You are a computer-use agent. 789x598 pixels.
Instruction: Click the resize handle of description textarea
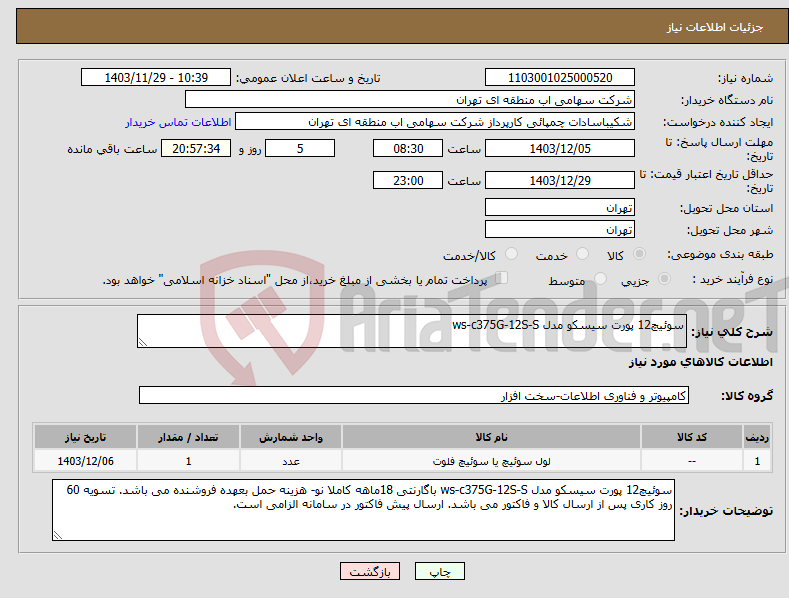(x=143, y=342)
